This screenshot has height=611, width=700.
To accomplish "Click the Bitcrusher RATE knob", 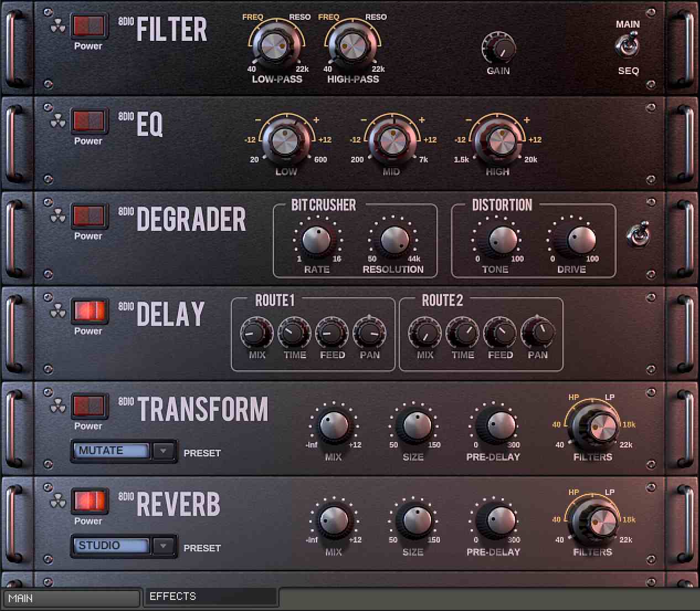I will click(317, 240).
